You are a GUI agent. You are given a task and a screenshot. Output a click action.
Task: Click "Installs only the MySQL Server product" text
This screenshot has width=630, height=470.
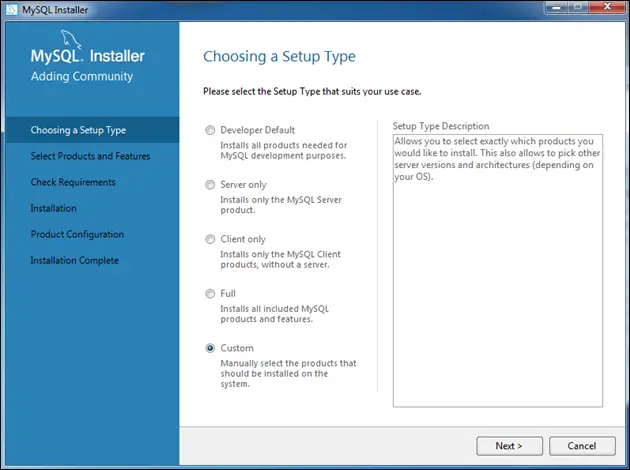(281, 205)
